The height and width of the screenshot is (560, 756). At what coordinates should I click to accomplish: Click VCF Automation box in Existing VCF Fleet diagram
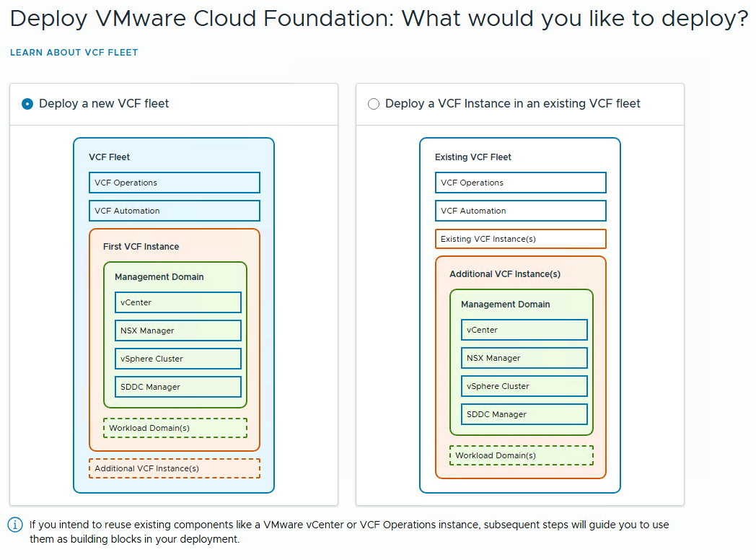(520, 211)
